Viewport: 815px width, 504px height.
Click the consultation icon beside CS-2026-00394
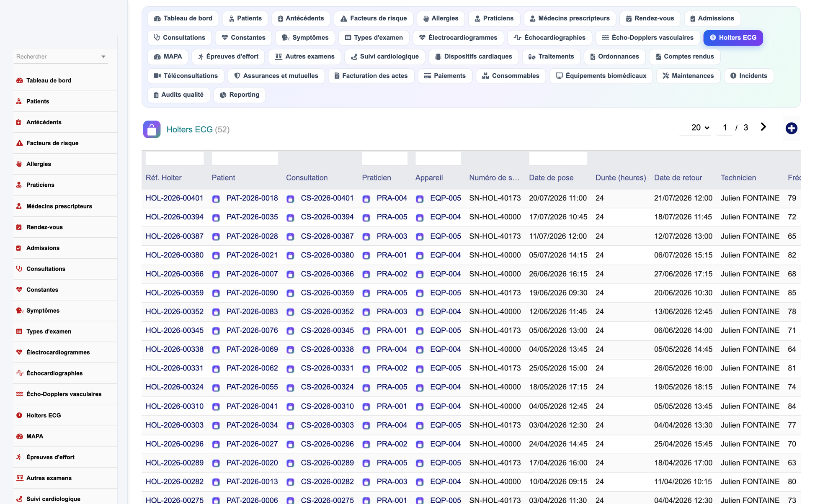pos(290,218)
